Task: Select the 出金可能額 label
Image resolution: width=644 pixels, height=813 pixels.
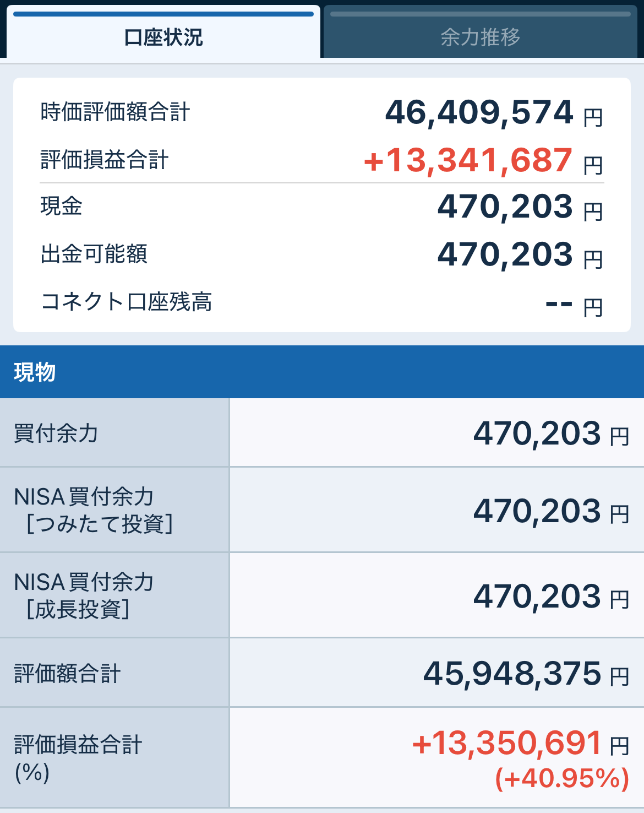Action: [x=94, y=254]
